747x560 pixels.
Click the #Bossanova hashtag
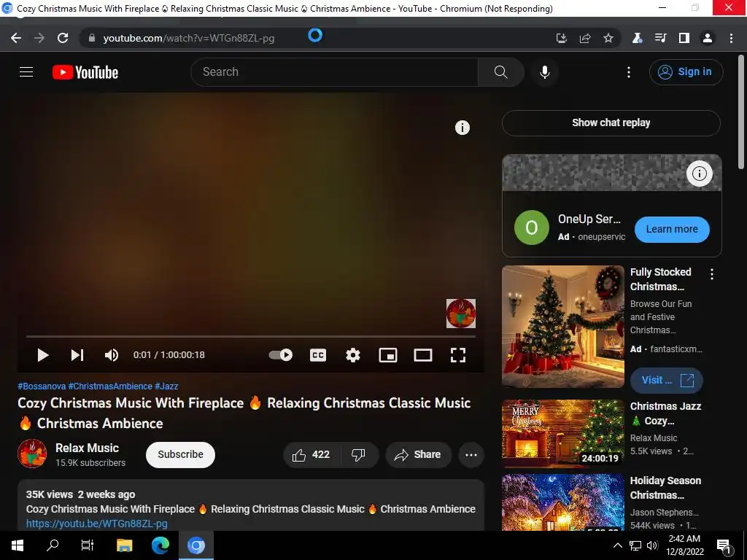(42, 386)
